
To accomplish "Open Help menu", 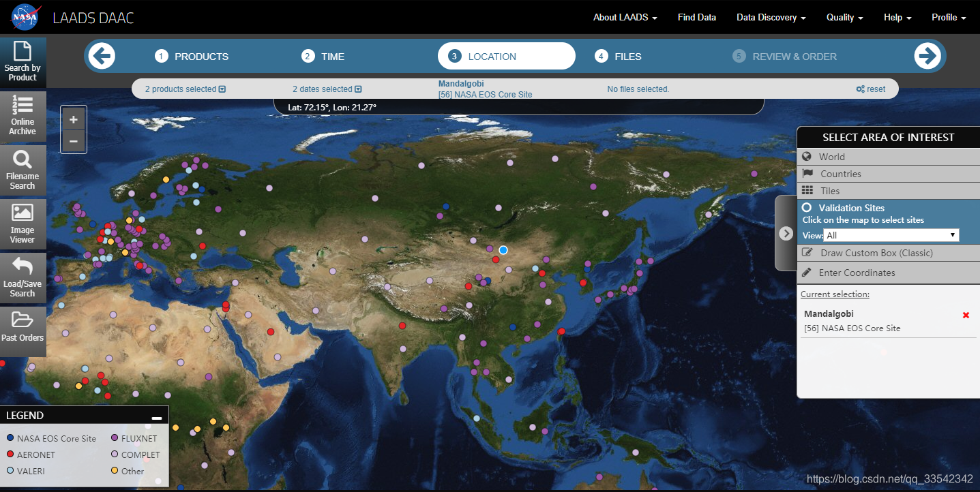I will (897, 17).
